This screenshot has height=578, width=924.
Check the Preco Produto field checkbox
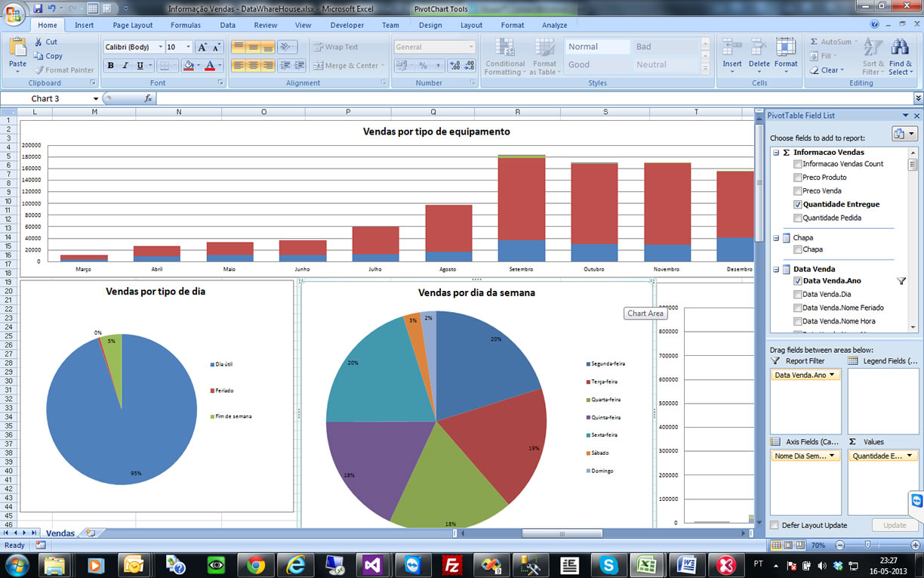click(797, 178)
